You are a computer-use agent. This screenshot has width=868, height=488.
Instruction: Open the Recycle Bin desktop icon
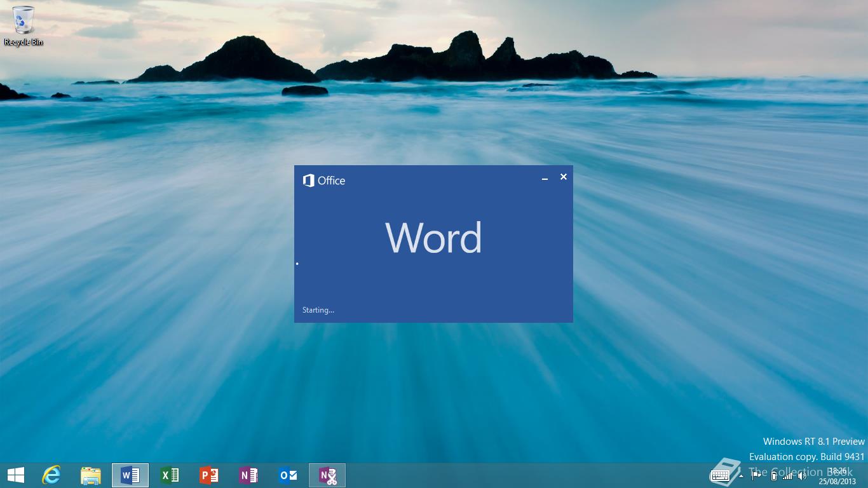tap(23, 26)
